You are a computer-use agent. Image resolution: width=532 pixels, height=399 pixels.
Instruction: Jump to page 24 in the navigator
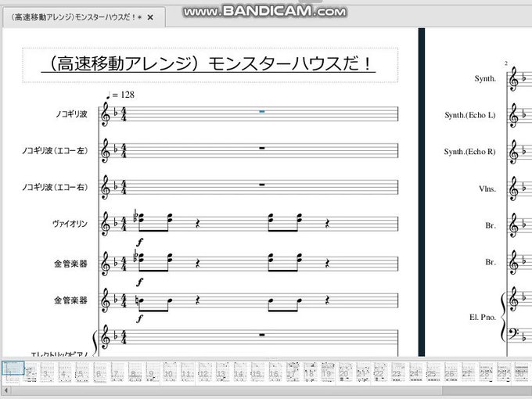[x=415, y=373]
